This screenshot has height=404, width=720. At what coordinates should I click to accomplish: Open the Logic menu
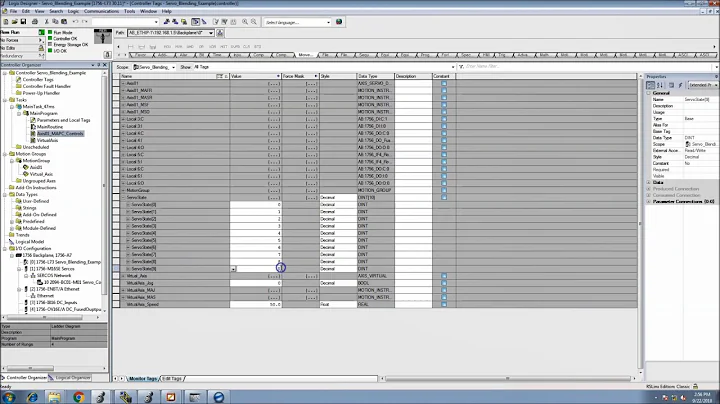point(73,11)
